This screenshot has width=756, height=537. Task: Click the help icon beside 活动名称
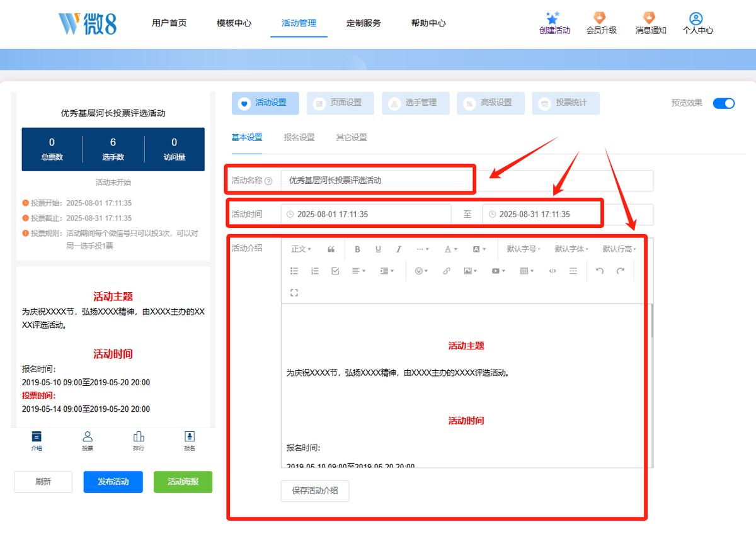(269, 181)
